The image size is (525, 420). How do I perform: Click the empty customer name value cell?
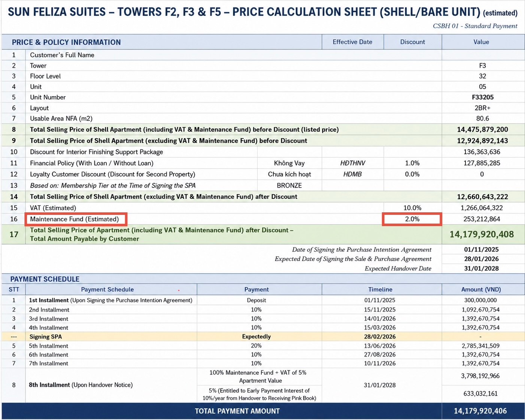tap(483, 55)
